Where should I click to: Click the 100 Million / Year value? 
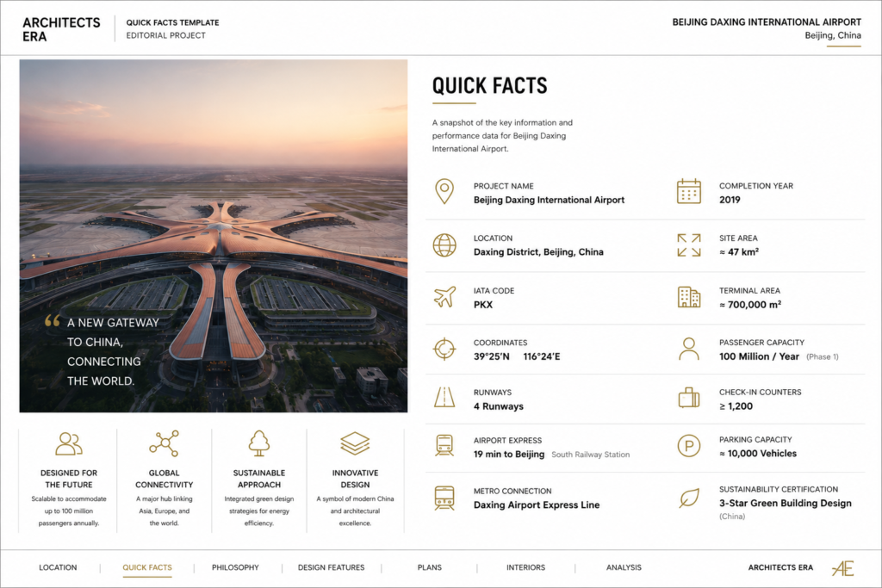click(x=760, y=356)
